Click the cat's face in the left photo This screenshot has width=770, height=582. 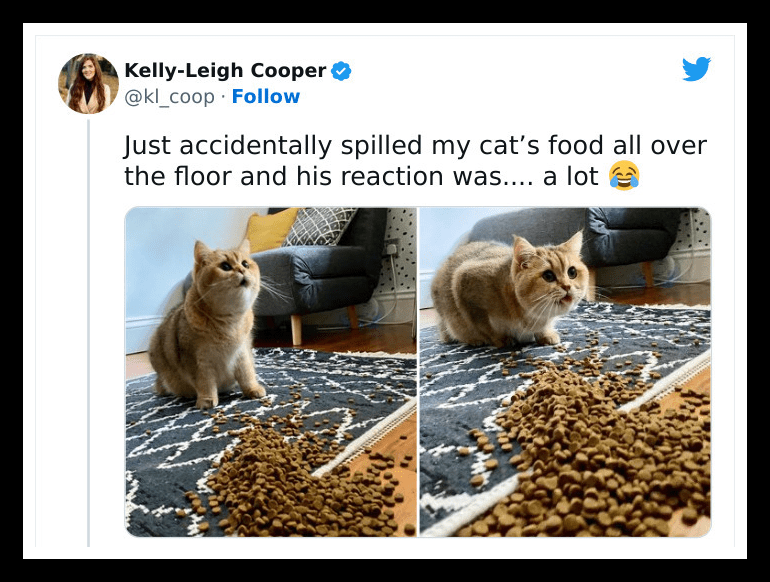pos(227,273)
